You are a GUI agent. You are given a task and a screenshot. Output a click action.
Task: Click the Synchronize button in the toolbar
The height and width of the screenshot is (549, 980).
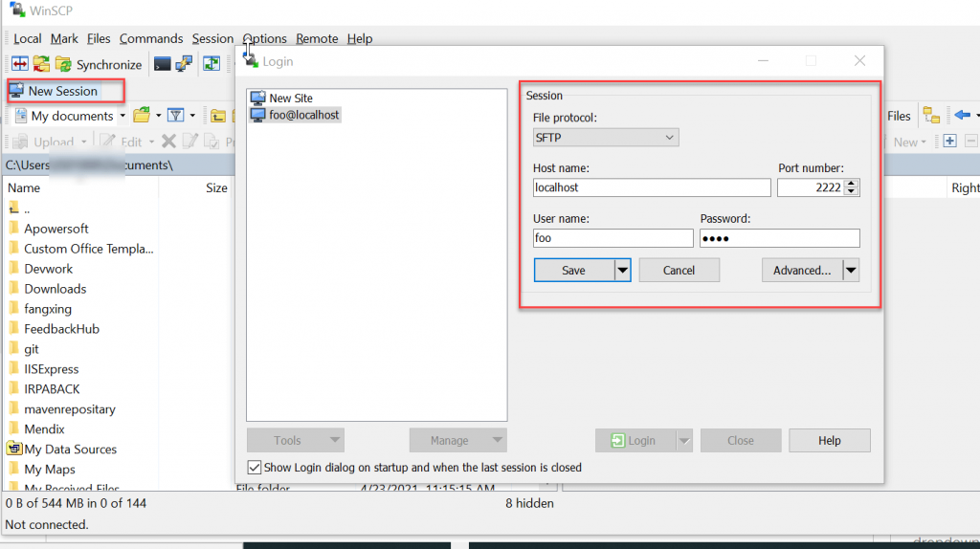click(x=99, y=64)
